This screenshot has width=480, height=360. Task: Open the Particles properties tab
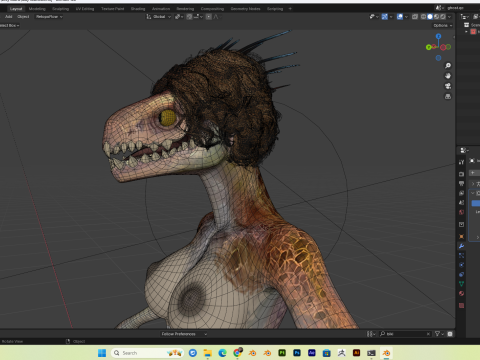pos(461,256)
